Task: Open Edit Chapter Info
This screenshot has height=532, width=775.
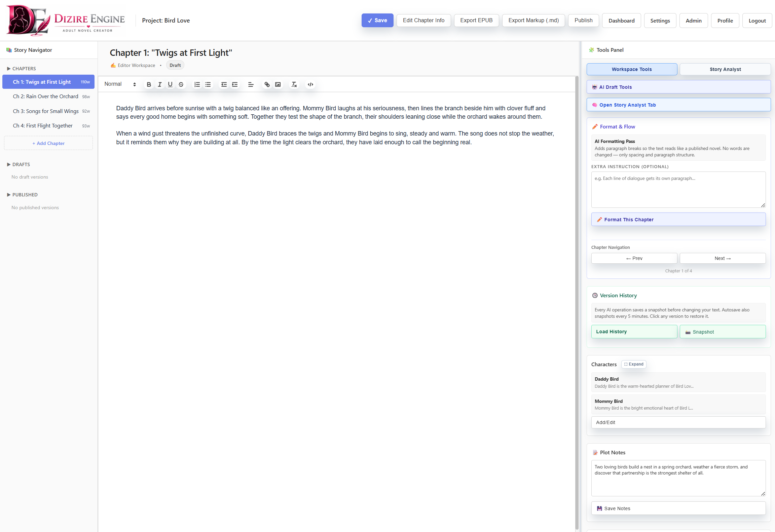Action: coord(423,21)
